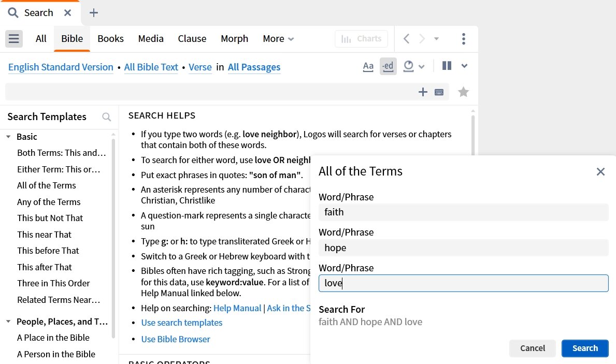Select This after That template
The height and width of the screenshot is (364, 616).
click(45, 267)
